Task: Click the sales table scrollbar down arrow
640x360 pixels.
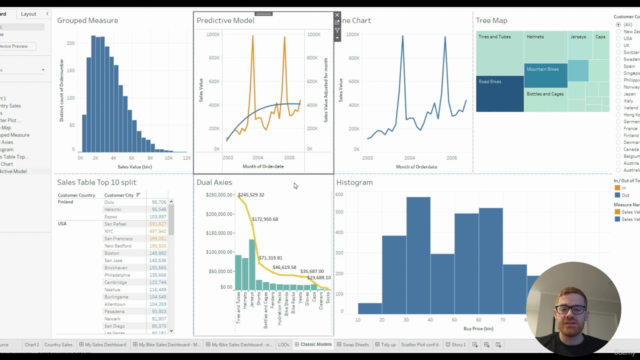Action: [171, 331]
